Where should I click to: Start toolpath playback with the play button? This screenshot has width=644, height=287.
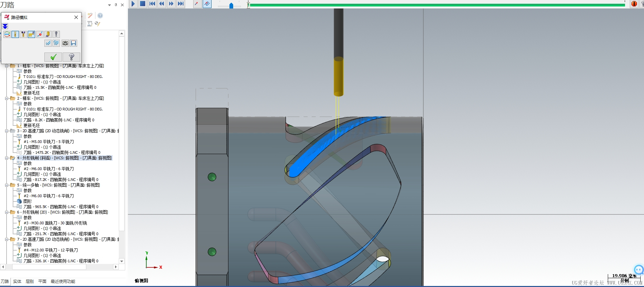pyautogui.click(x=133, y=4)
